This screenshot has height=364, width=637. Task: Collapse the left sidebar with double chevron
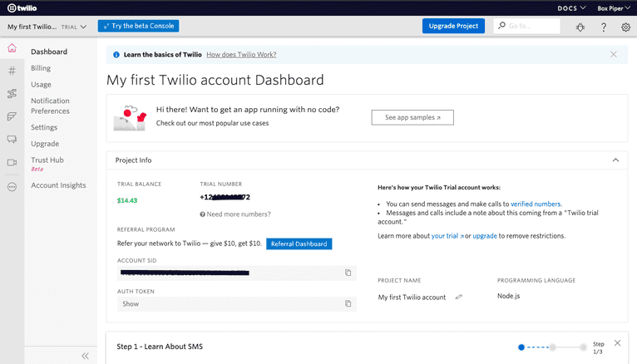coord(84,356)
